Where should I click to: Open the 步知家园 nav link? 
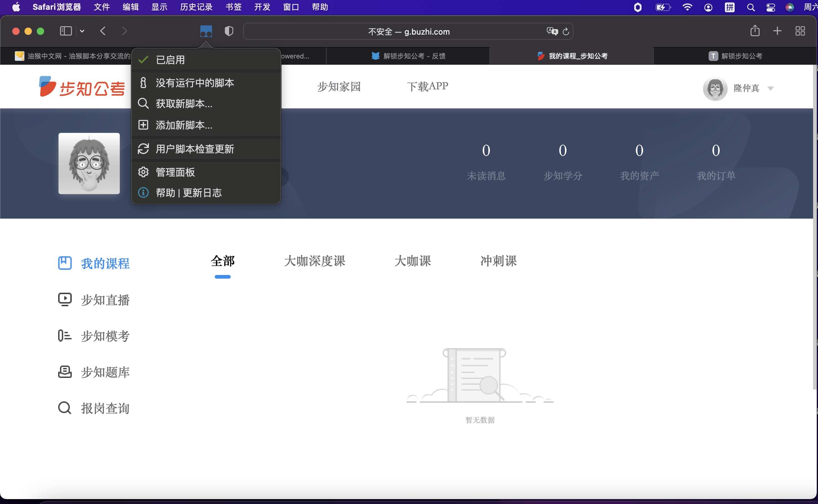[x=339, y=87]
